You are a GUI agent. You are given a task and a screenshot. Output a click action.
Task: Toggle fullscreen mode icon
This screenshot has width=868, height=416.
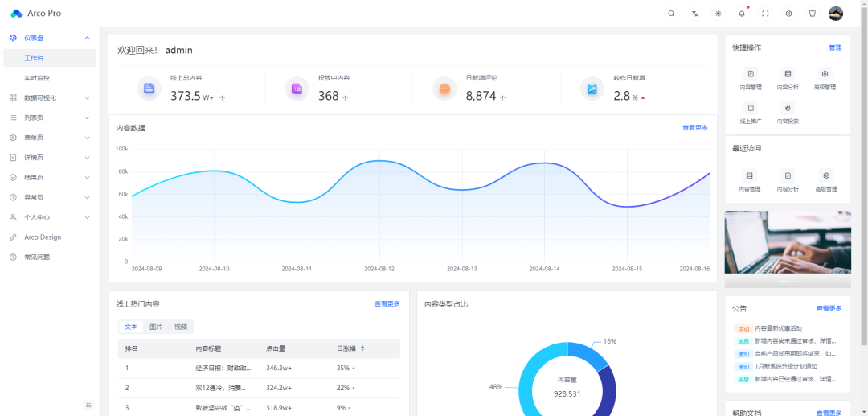click(x=766, y=14)
